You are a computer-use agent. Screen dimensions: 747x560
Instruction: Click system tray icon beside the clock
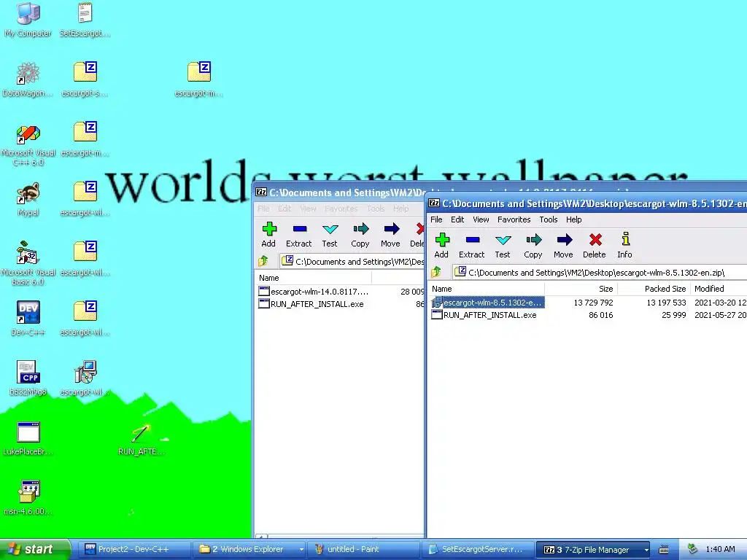pyautogui.click(x=693, y=549)
